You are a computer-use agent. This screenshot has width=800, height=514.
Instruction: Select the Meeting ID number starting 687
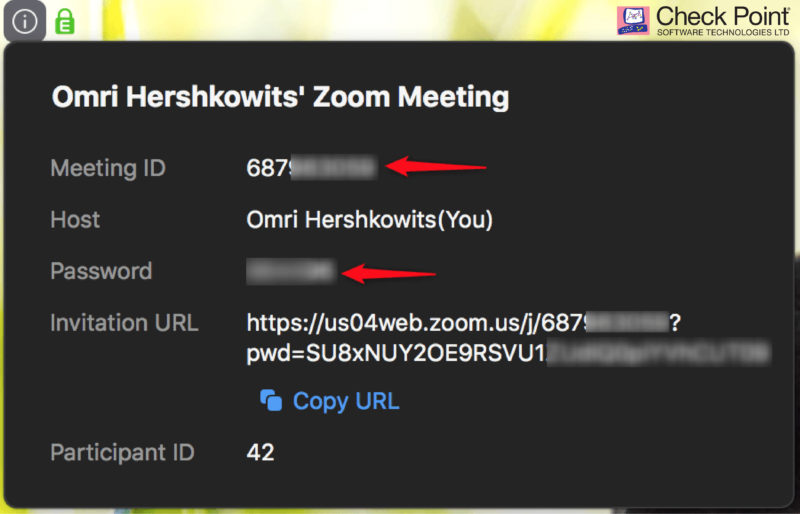point(312,168)
